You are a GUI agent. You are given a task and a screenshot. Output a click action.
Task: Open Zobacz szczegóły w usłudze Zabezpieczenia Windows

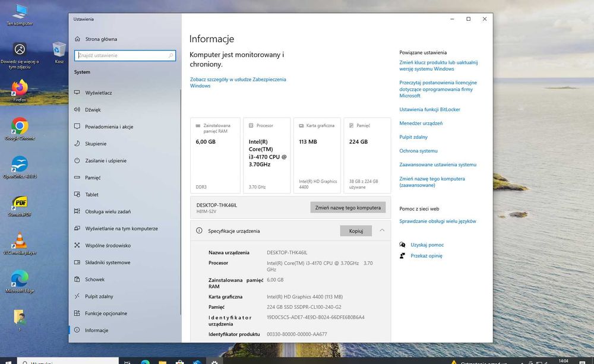click(x=238, y=83)
